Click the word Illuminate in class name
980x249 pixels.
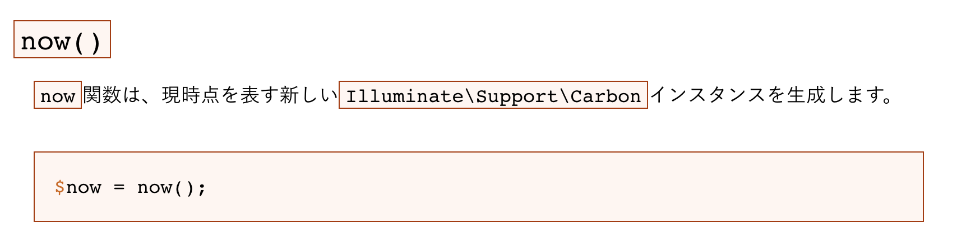[404, 96]
